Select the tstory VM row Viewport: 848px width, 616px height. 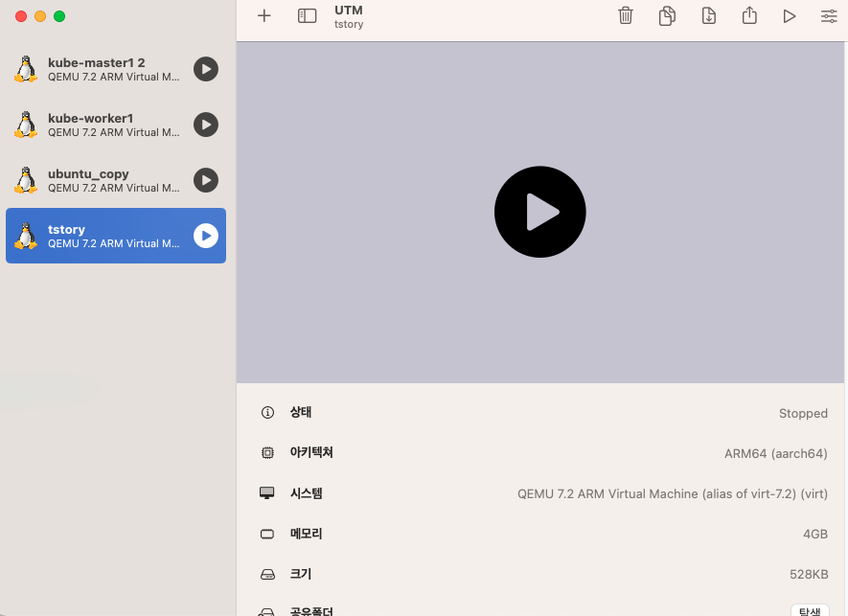tap(116, 236)
